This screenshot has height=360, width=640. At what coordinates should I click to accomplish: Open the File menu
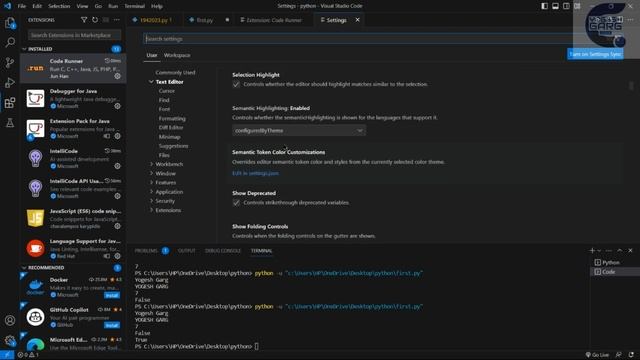[22, 6]
